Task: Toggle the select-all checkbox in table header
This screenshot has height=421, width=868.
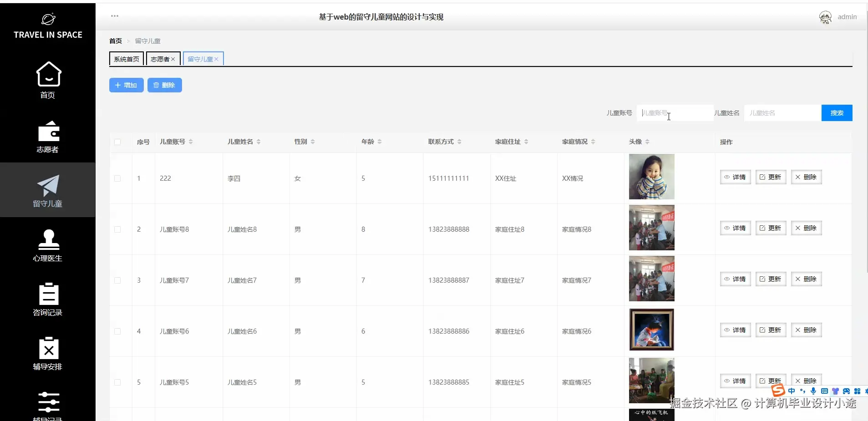Action: [x=117, y=142]
